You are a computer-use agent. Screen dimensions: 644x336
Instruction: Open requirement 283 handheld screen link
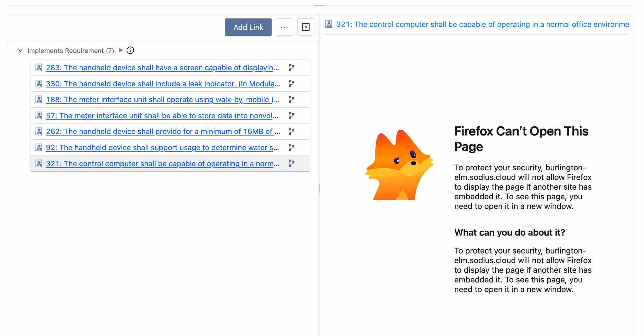[162, 68]
